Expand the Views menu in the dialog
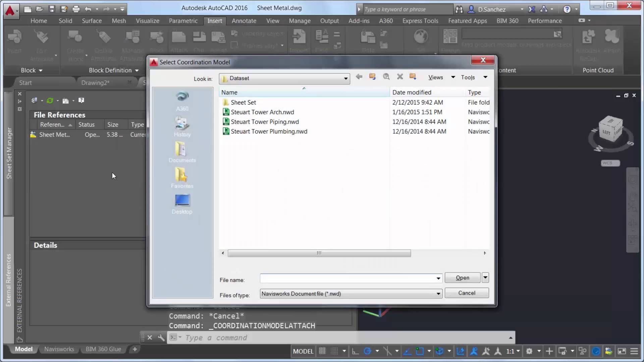Image resolution: width=644 pixels, height=362 pixels. click(441, 77)
